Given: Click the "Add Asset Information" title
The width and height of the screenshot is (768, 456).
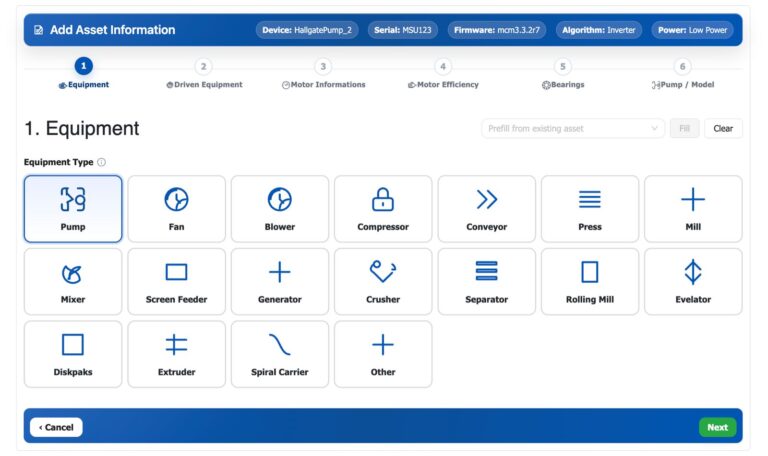Looking at the screenshot, I should pyautogui.click(x=113, y=30).
